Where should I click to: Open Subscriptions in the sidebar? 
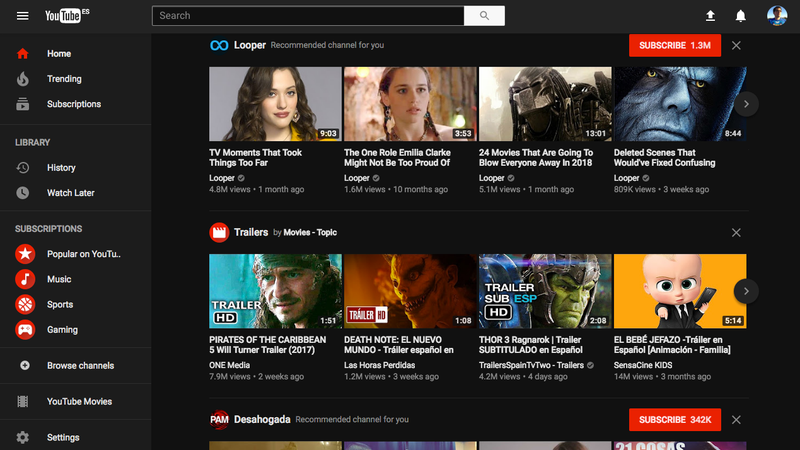(76, 104)
